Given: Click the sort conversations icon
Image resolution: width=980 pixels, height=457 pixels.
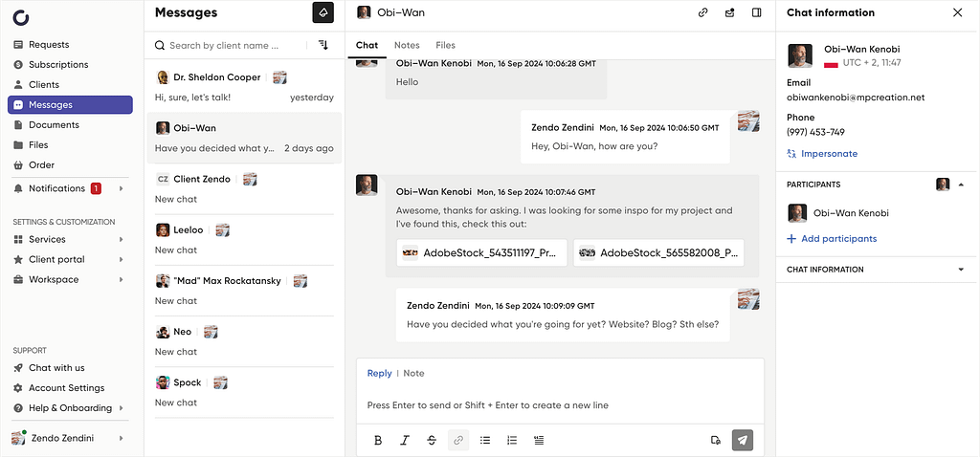Looking at the screenshot, I should click(x=323, y=45).
